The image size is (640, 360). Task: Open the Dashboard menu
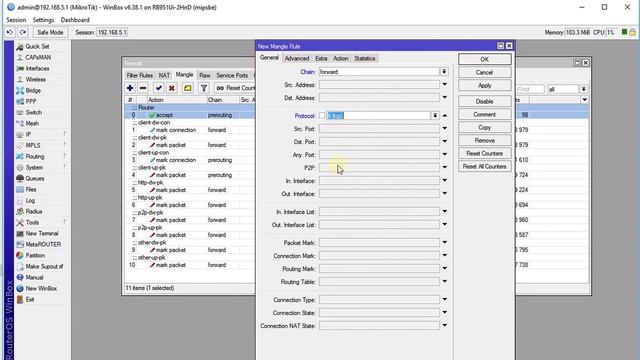[75, 20]
